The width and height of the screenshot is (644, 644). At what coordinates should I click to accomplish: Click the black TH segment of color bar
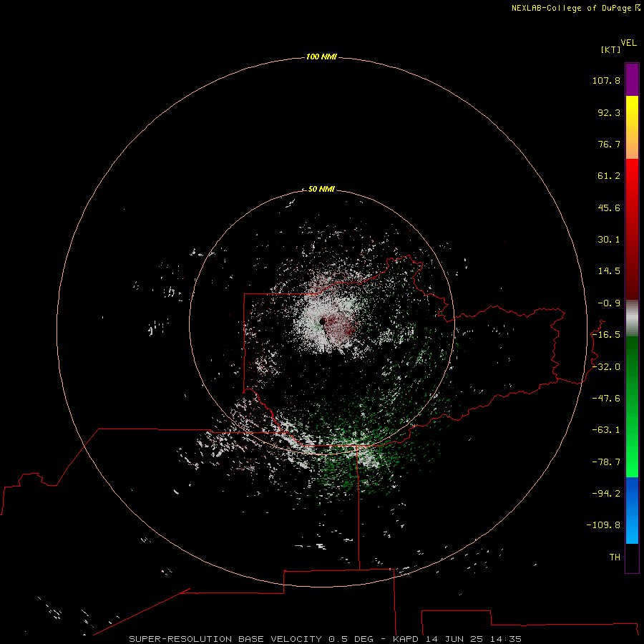tap(632, 557)
